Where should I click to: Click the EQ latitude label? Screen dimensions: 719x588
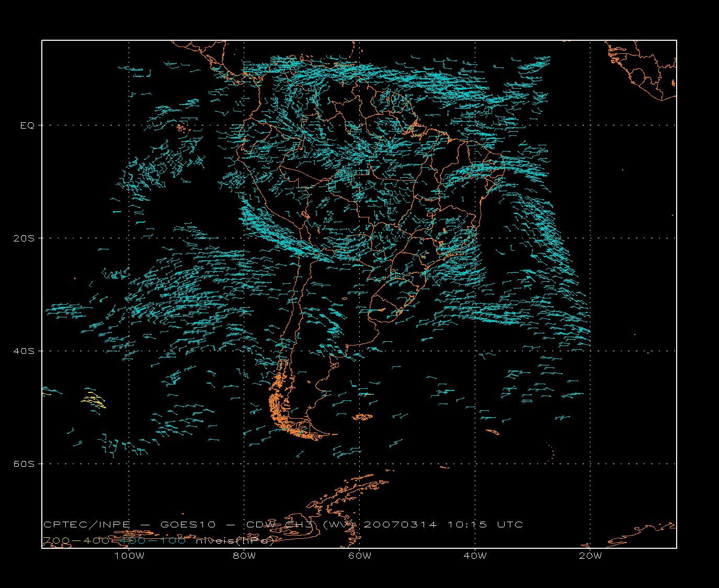coord(27,125)
